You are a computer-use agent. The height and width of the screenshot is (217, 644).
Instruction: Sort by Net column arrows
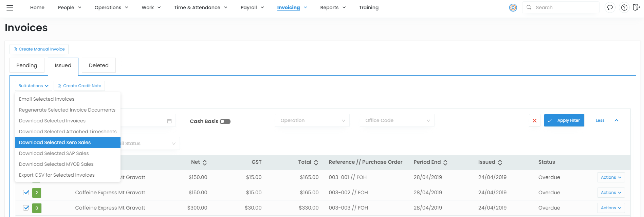tap(204, 162)
